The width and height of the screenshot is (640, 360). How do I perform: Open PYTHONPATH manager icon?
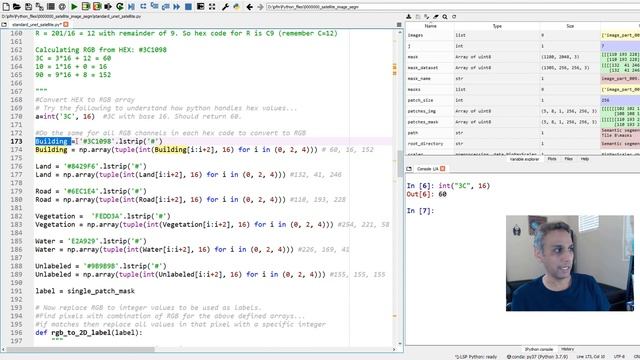pyautogui.click(x=236, y=7)
